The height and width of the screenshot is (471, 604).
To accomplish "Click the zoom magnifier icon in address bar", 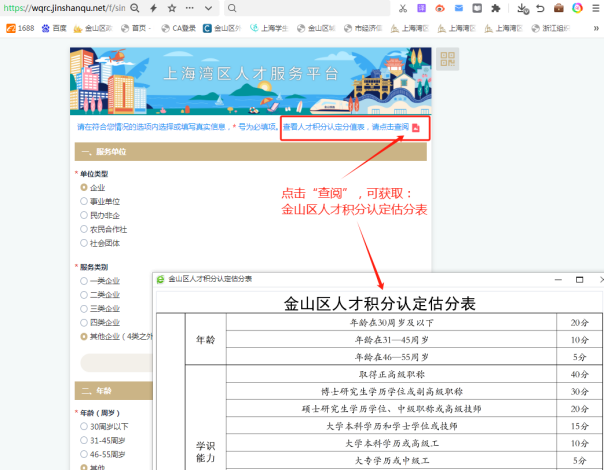I will [x=135, y=8].
